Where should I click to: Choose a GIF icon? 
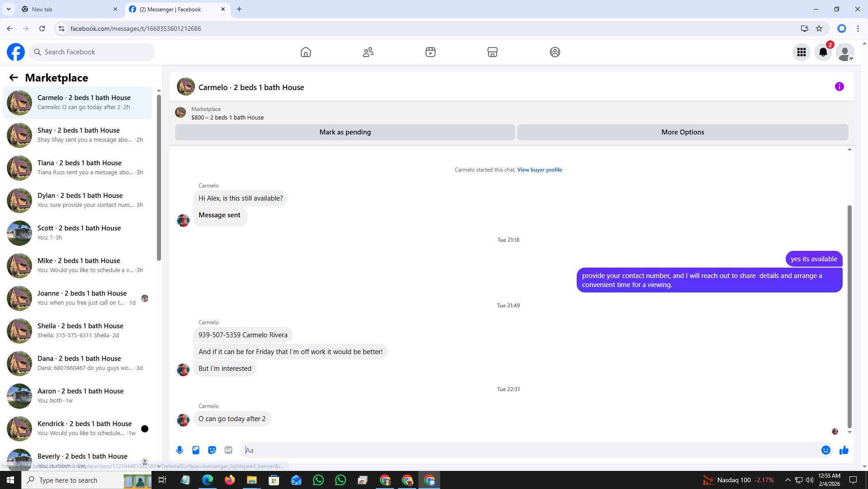click(x=228, y=450)
